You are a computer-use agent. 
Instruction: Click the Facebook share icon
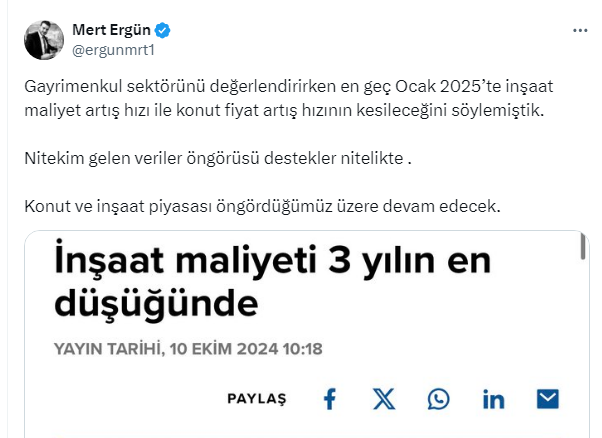(329, 399)
